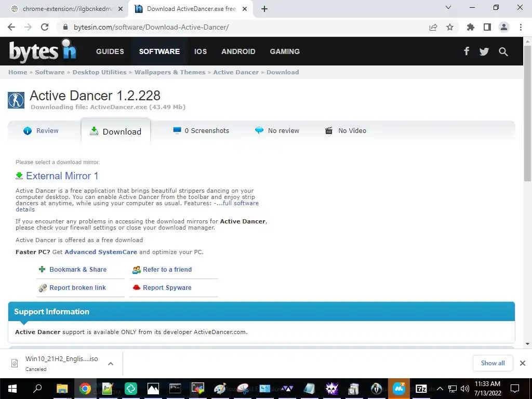Open the Advanced SystemCare link

pyautogui.click(x=101, y=252)
